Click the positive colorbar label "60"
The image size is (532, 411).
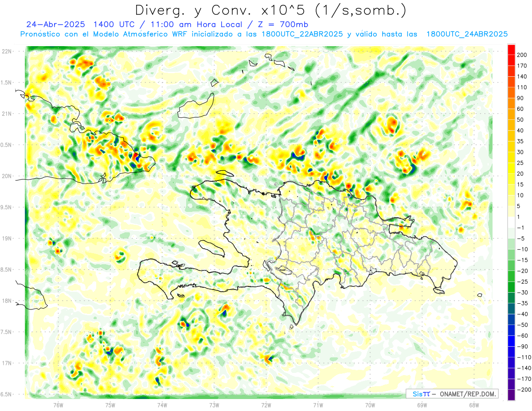(x=520, y=109)
